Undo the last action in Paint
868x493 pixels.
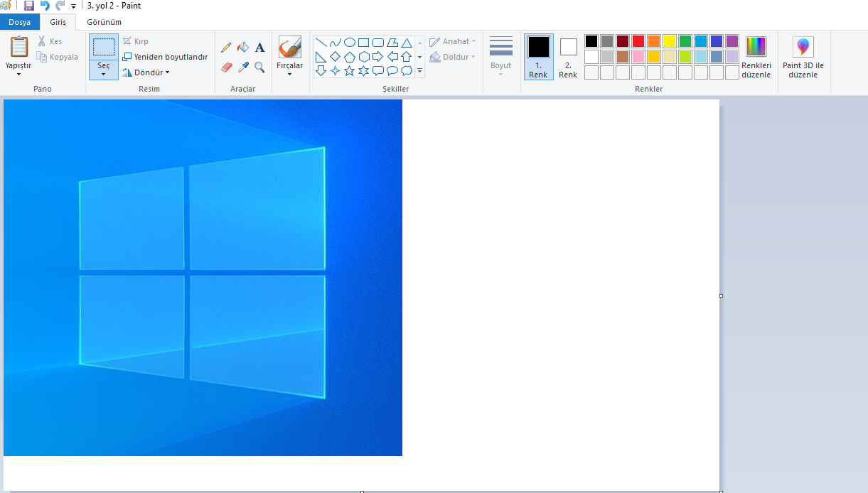(45, 6)
